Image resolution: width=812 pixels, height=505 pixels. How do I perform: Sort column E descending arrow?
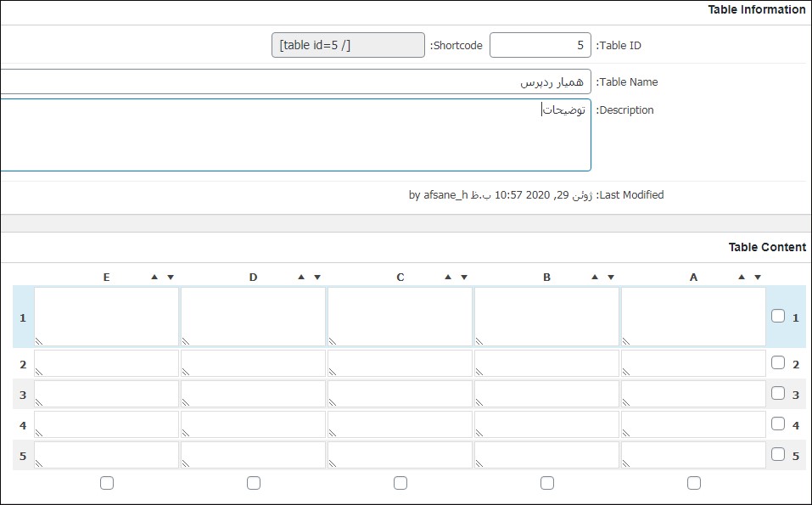(171, 277)
